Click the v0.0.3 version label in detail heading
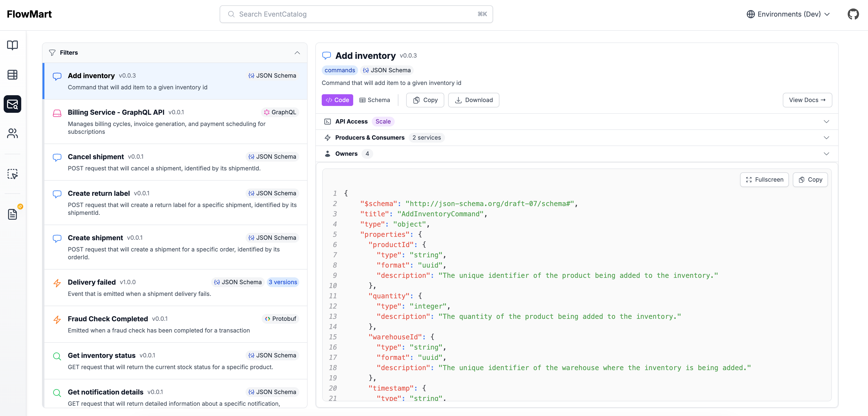The height and width of the screenshot is (416, 868). tap(408, 56)
